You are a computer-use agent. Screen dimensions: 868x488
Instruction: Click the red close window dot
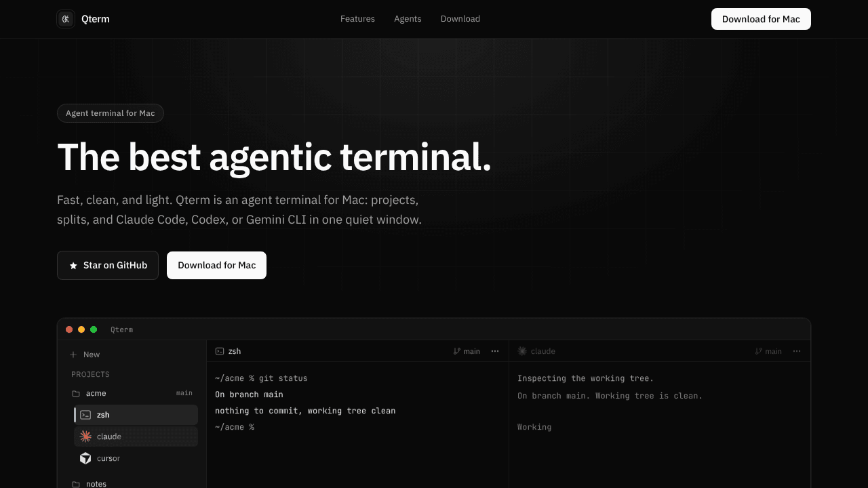point(69,329)
